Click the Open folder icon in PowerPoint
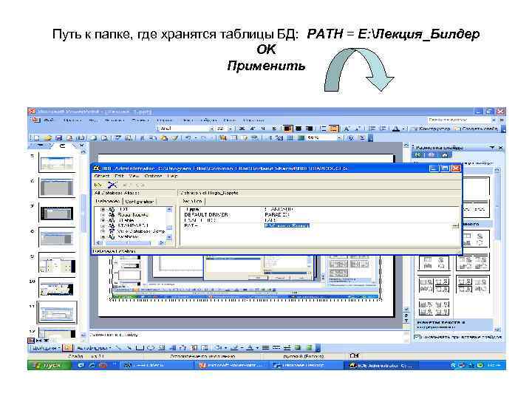 point(48,138)
